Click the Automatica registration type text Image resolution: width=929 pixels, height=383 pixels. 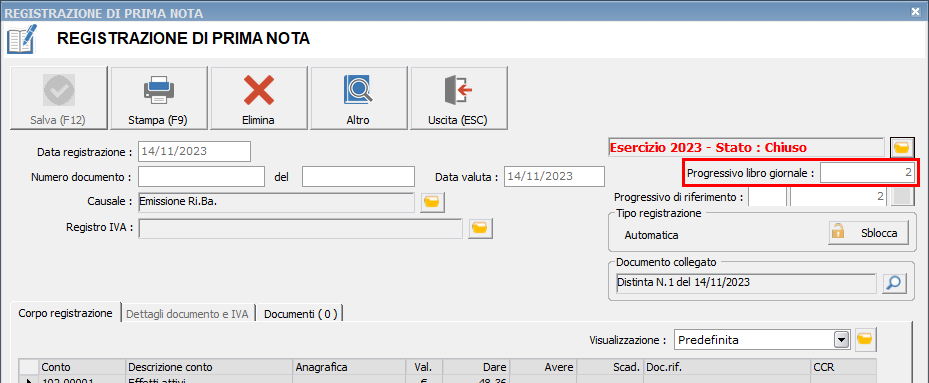click(x=651, y=235)
